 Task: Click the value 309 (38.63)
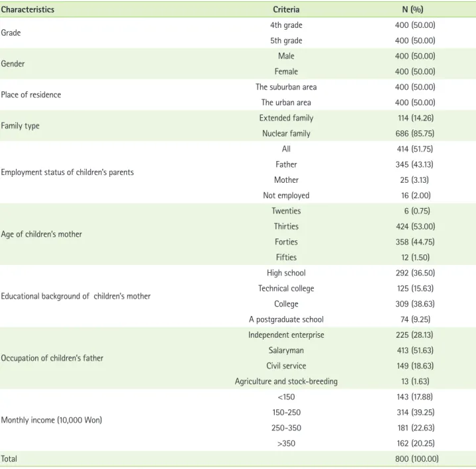tap(415, 304)
